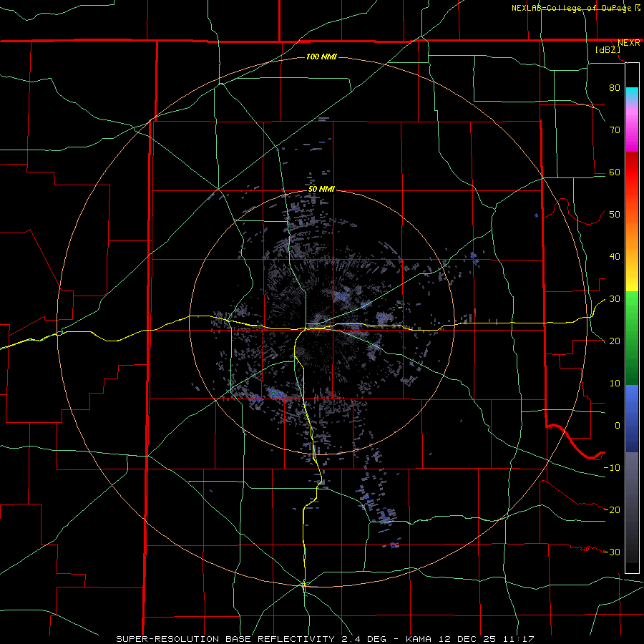Click the 70 value on the dBZ scale
The width and height of the screenshot is (644, 644).
(615, 130)
